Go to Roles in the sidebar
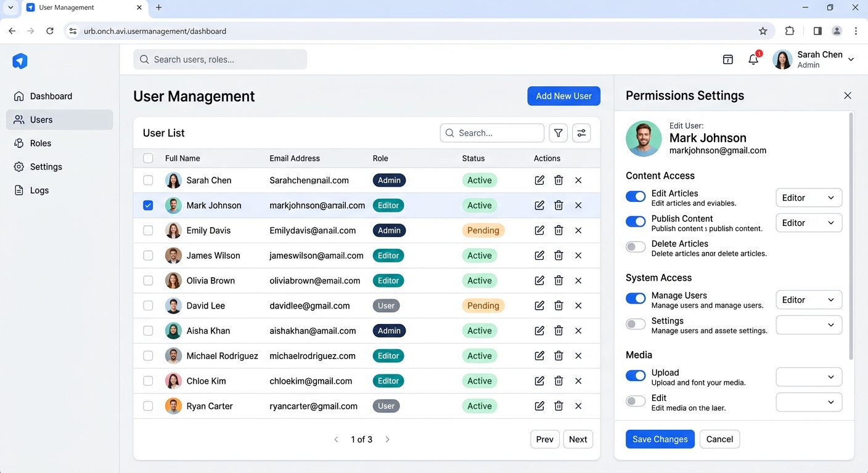 point(41,144)
